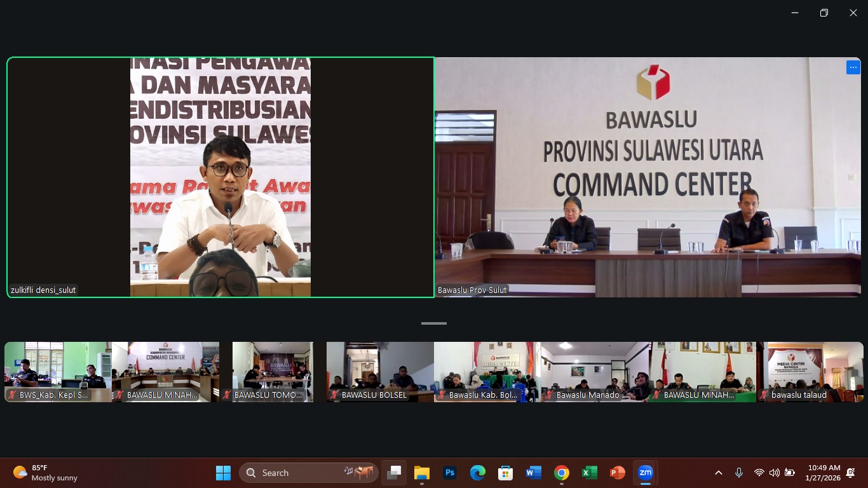This screenshot has width=868, height=488.
Task: Select the BAWASLU MINAH... thumbnail with Command Center banner
Action: click(x=165, y=372)
